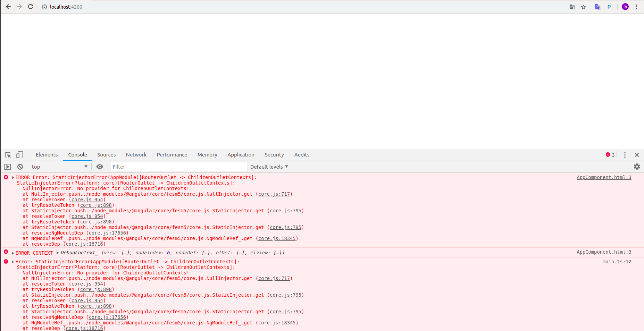Screen dimensions: 644x331
Task: Open the Chrome profile avatar menu
Action: coord(625,7)
